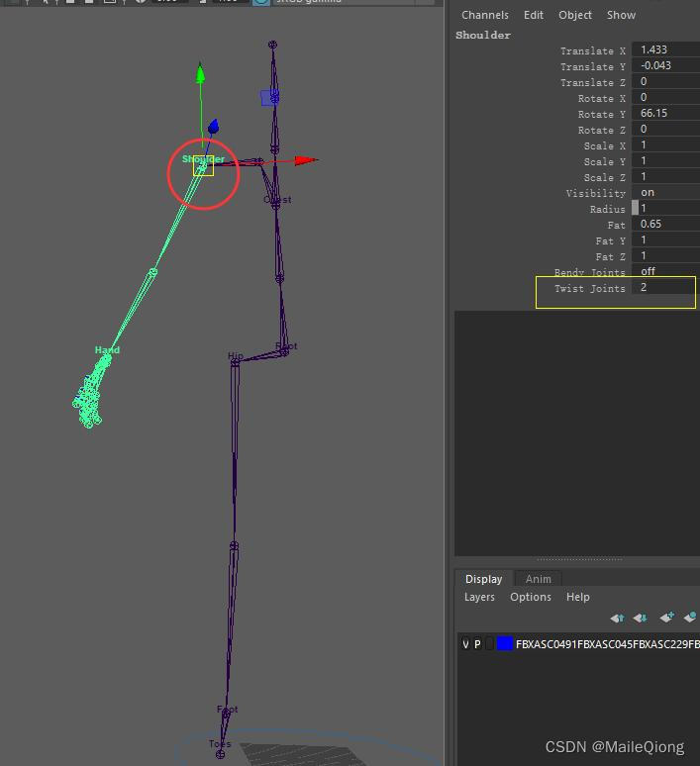Viewport: 700px width, 766px height.
Task: Select the Translate X channel label
Action: [592, 50]
